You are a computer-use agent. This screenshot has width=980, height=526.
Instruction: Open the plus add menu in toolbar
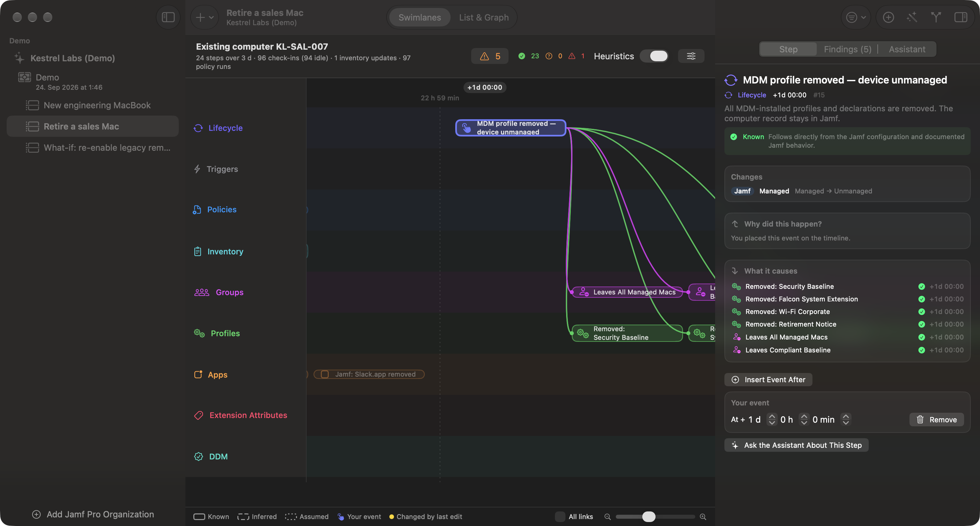(x=204, y=17)
